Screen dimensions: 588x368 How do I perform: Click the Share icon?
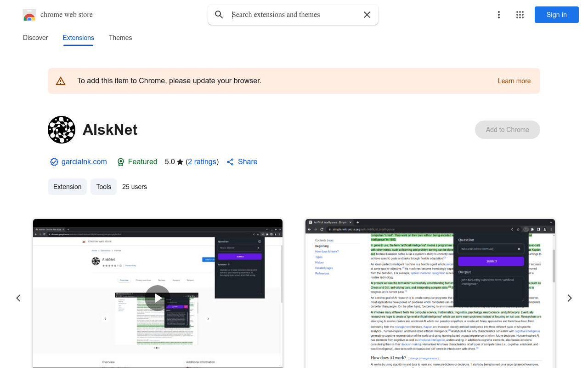(231, 162)
